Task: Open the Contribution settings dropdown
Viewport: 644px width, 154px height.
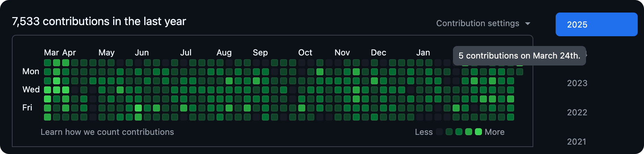Action: pyautogui.click(x=478, y=23)
